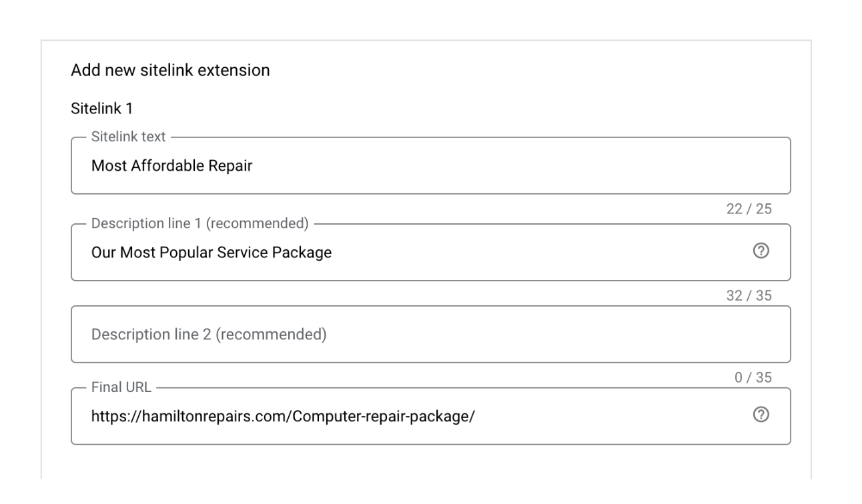Click the hamiltonrepairs.com URL text

coord(282,417)
